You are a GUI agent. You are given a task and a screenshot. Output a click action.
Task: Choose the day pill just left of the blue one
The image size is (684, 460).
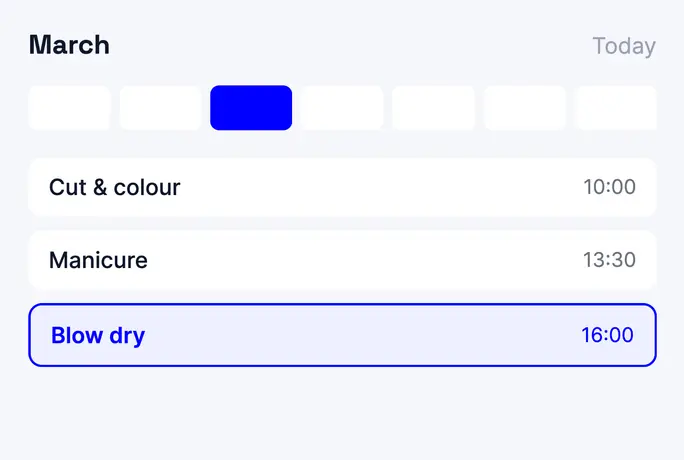tap(160, 108)
